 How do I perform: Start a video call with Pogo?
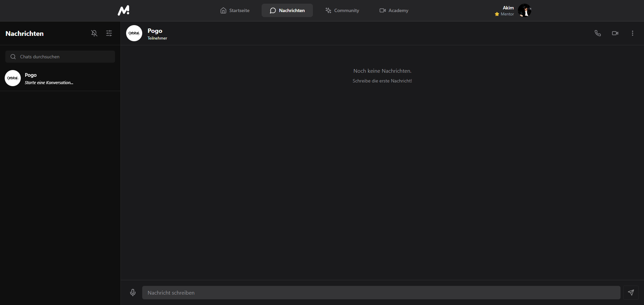pos(615,33)
